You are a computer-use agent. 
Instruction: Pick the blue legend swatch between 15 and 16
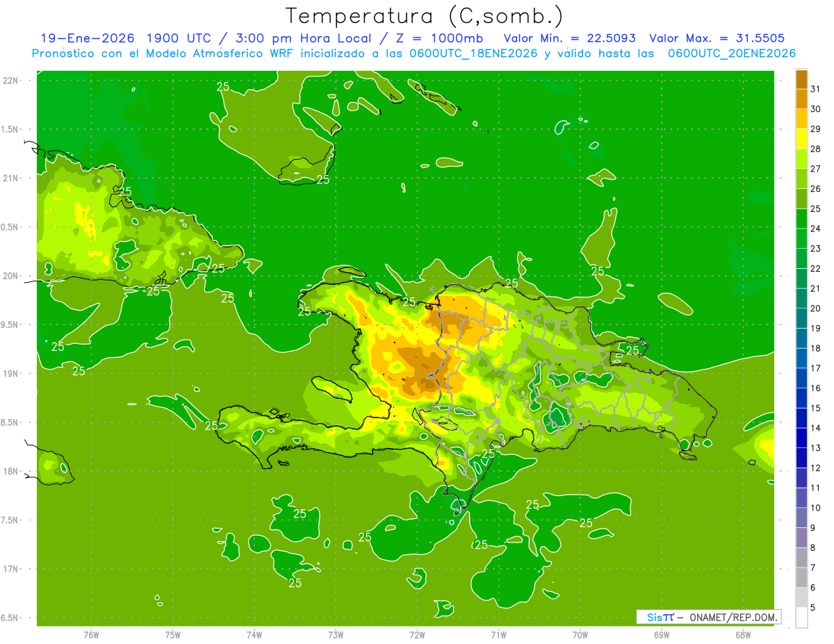coord(801,398)
